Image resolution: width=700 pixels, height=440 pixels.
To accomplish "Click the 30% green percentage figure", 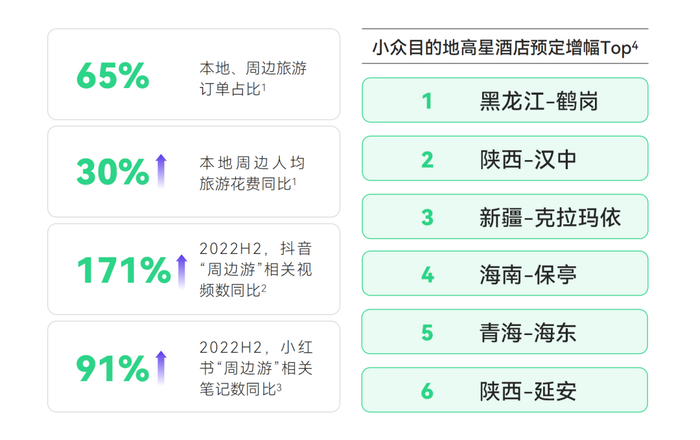I will tap(111, 172).
